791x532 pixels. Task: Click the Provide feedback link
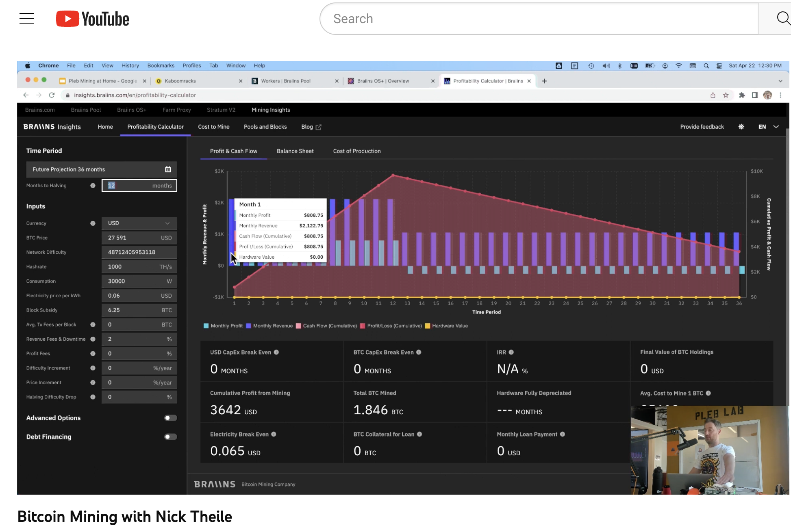point(702,127)
